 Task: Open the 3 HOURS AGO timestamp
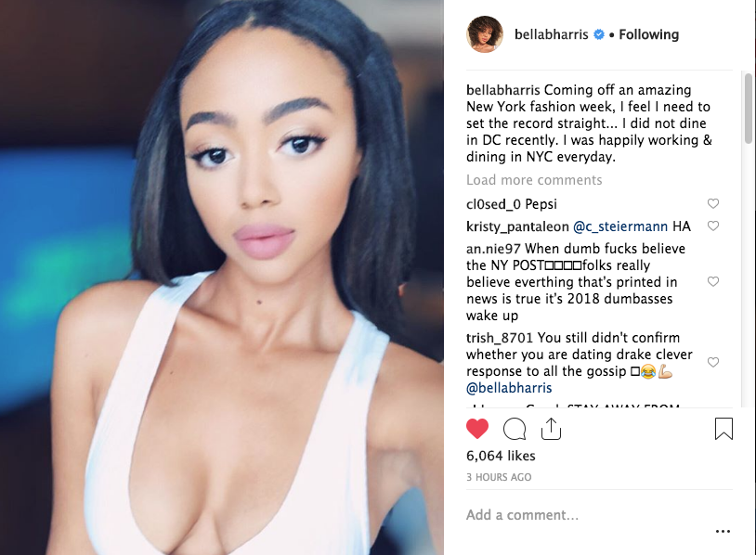pos(499,477)
